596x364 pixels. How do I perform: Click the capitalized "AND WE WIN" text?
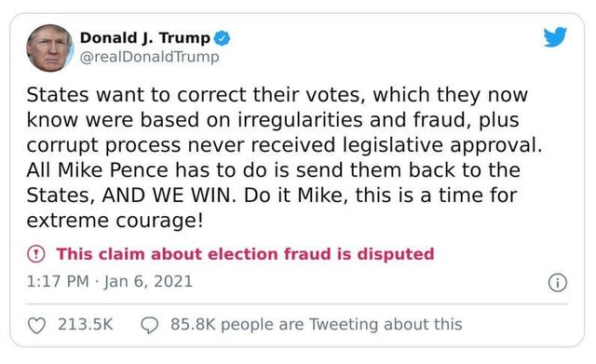[166, 195]
